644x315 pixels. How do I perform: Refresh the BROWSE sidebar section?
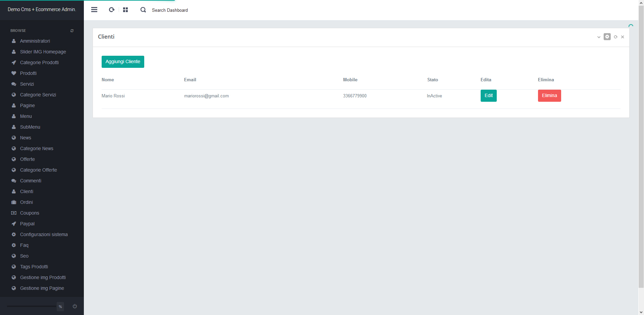pos(72,31)
